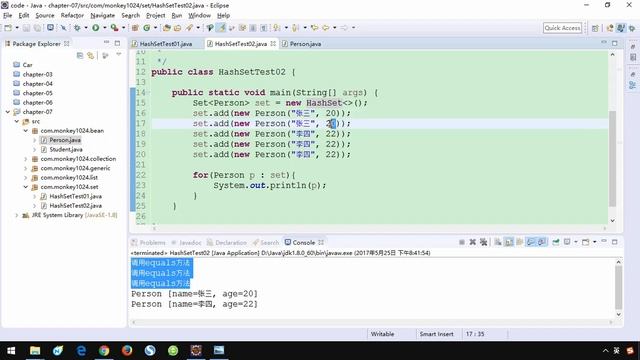The image size is (640, 360).
Task: Click the editor vertical scrollbar thumb
Action: (612, 158)
